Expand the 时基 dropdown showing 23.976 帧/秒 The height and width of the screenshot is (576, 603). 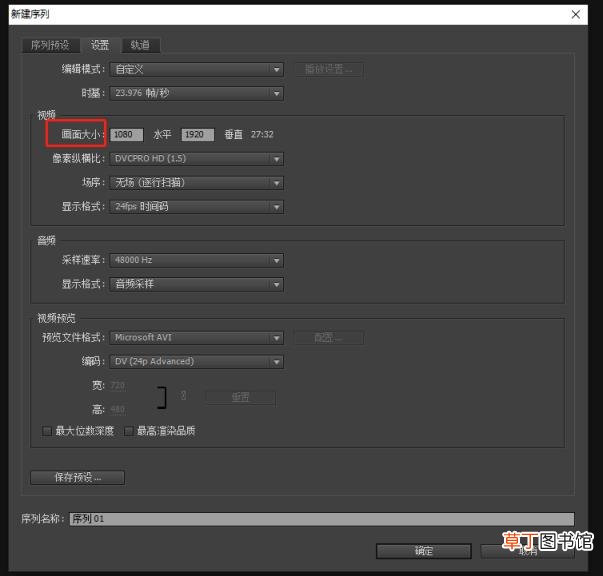tap(197, 93)
